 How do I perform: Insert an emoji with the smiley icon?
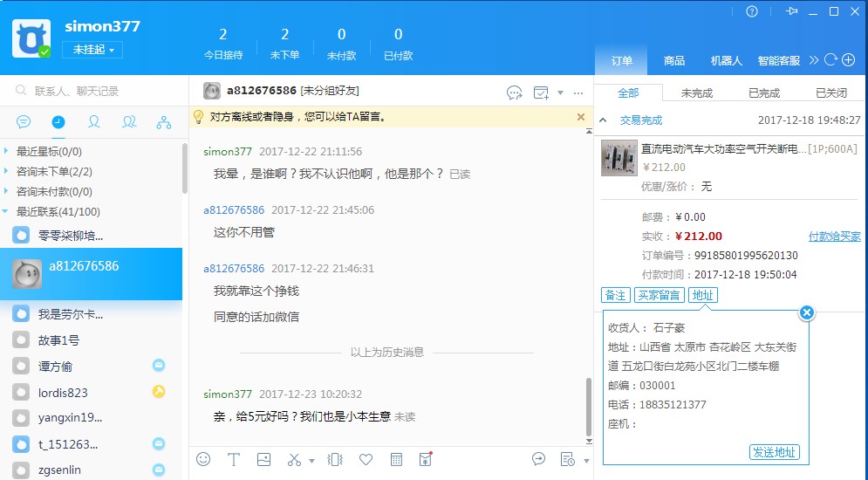coord(203,459)
